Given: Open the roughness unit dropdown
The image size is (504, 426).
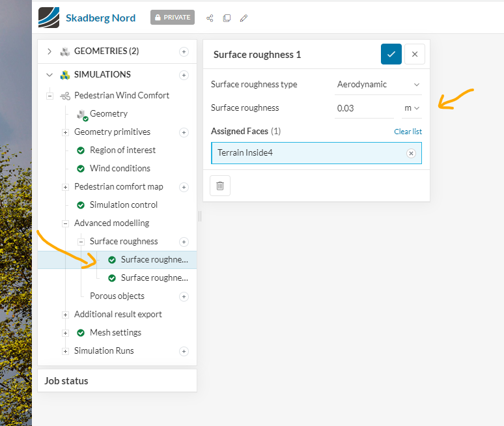Looking at the screenshot, I should pyautogui.click(x=412, y=108).
